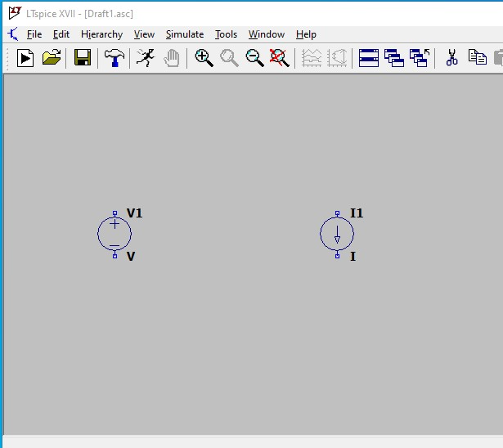This screenshot has width=503, height=448.
Task: Open the Tools menu
Action: pyautogui.click(x=227, y=34)
